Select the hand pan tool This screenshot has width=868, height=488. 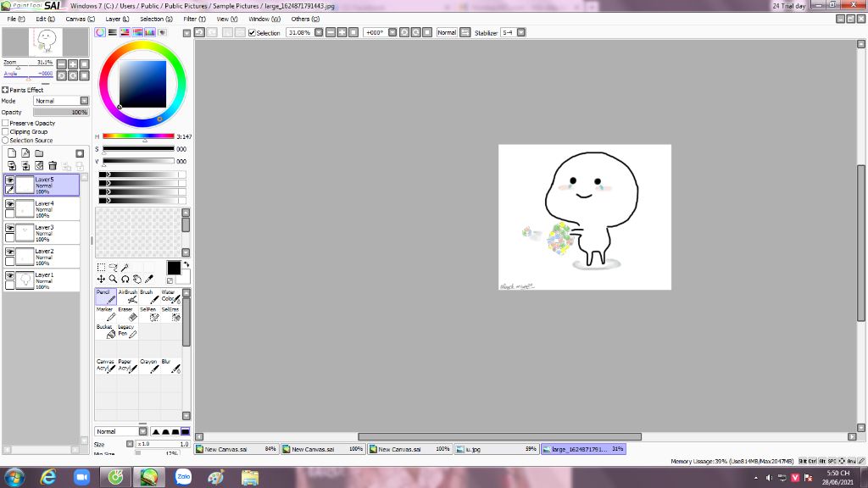pos(137,280)
